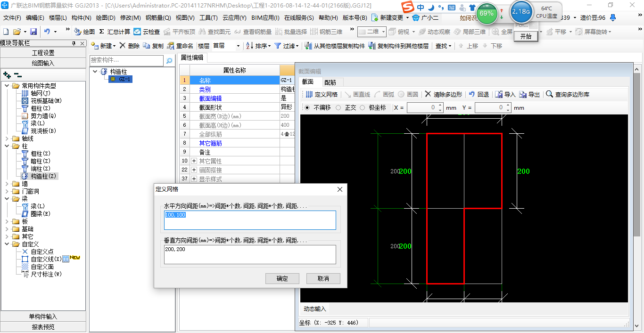Select 极坐标 radio option

tap(363, 107)
